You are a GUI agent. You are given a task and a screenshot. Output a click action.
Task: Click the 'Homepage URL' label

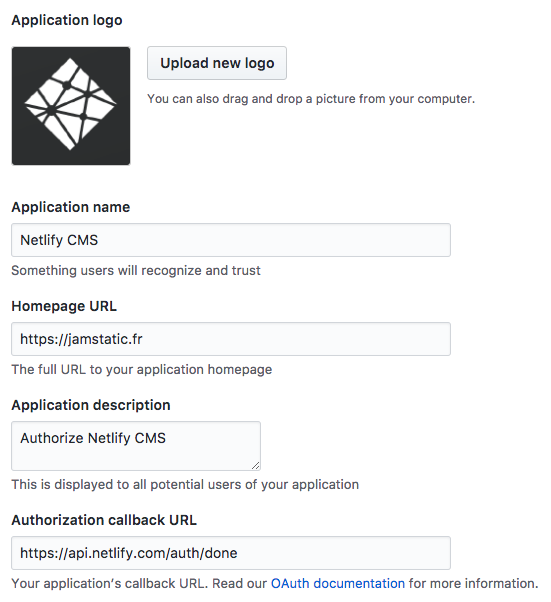point(64,306)
